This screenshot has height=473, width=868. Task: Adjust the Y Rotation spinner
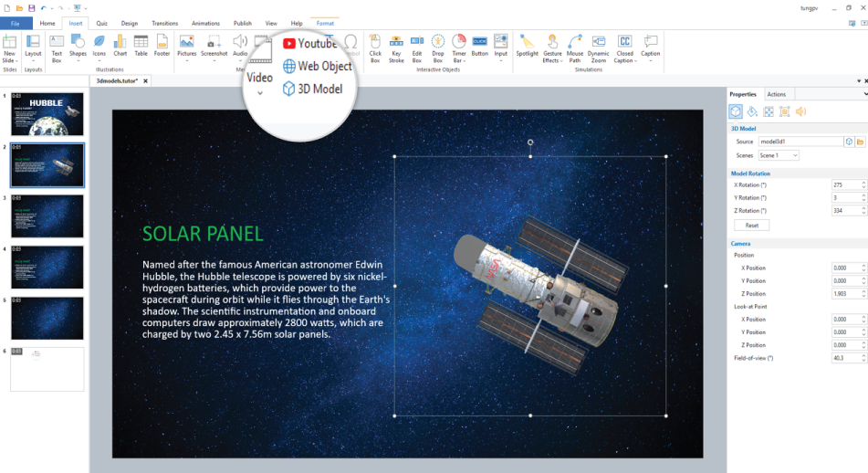click(863, 198)
